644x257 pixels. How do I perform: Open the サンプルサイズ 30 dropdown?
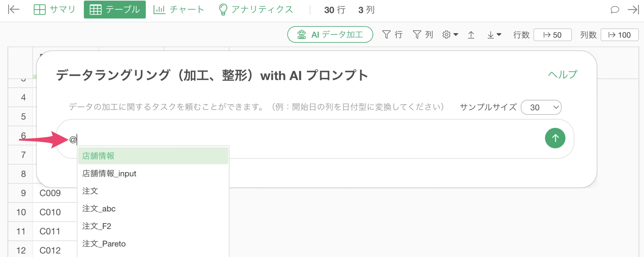(x=541, y=107)
